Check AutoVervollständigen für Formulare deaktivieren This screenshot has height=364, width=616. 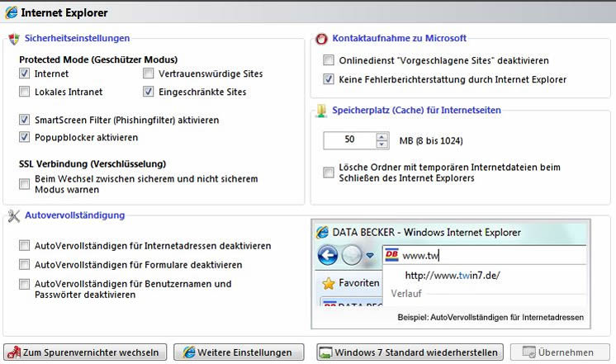24,265
